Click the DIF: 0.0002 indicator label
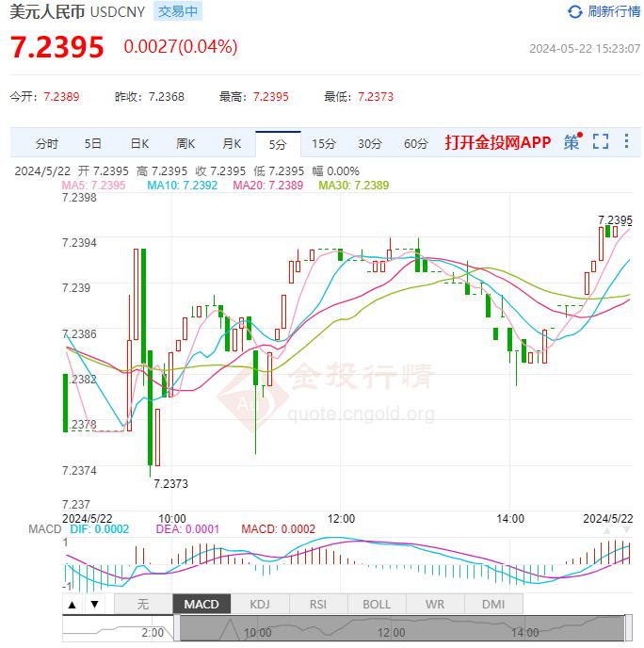Screen dimensions: 644x648 (100, 529)
